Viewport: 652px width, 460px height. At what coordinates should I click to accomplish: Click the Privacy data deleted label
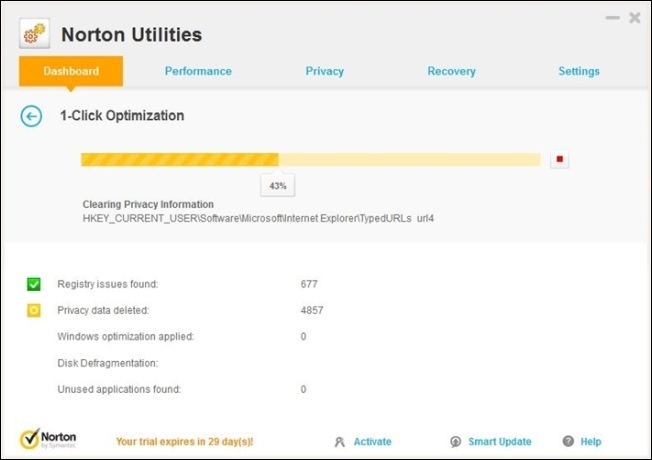pyautogui.click(x=103, y=310)
